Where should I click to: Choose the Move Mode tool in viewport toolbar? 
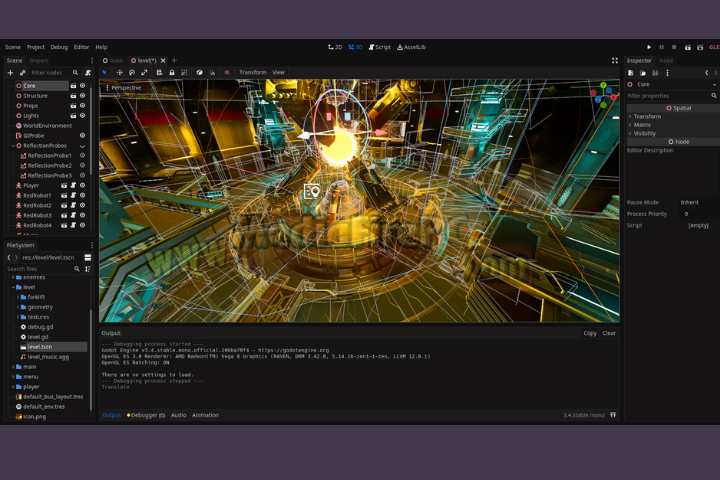coord(119,73)
